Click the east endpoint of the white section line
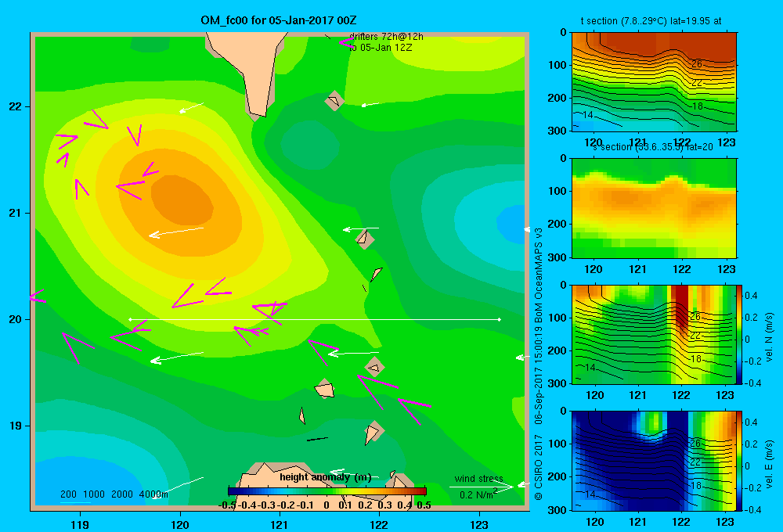783x532 pixels. (499, 319)
